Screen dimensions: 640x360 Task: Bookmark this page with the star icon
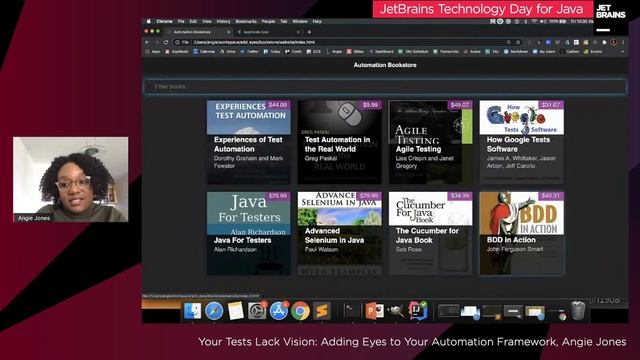pyautogui.click(x=518, y=42)
